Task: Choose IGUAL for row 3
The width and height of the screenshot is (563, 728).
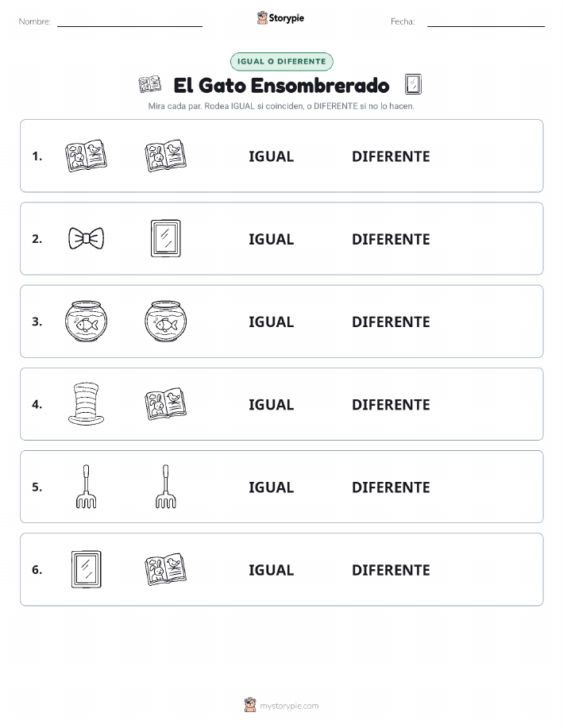Action: pos(272,322)
